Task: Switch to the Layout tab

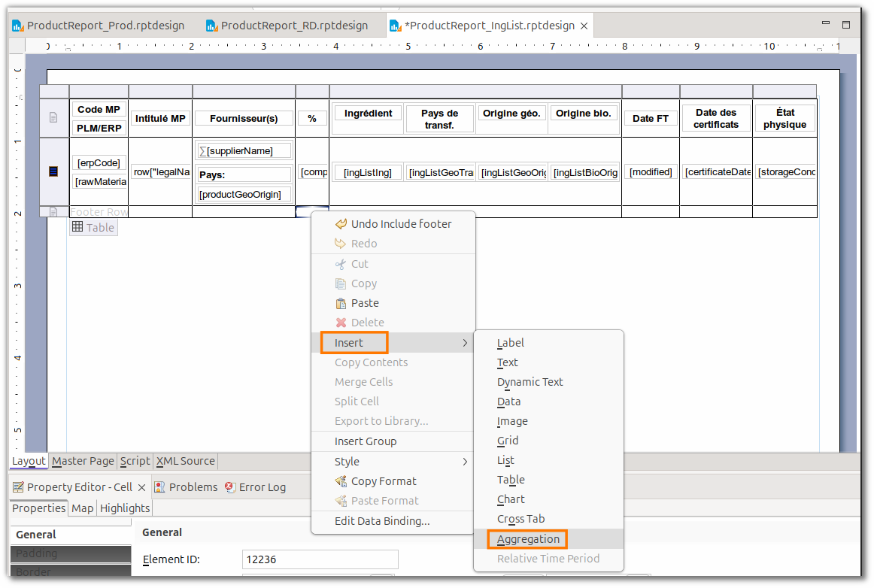Action: (29, 462)
